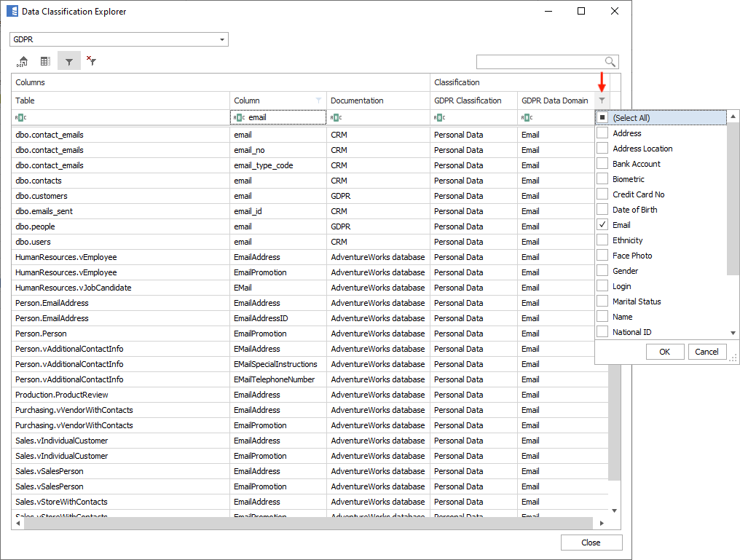Click the Close button
Screen dimensions: 740x560
point(591,543)
